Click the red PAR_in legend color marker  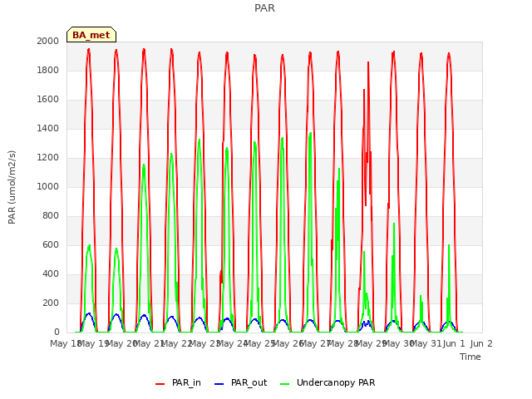click(160, 384)
